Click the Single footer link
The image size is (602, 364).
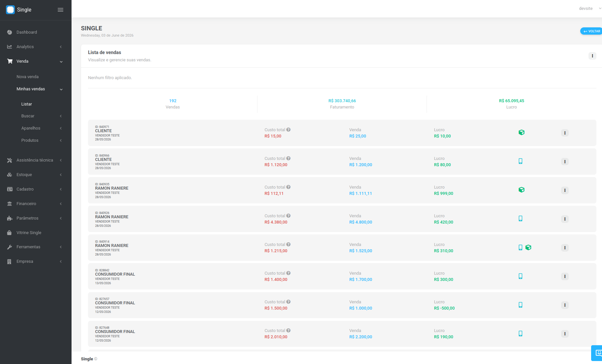pos(87,359)
